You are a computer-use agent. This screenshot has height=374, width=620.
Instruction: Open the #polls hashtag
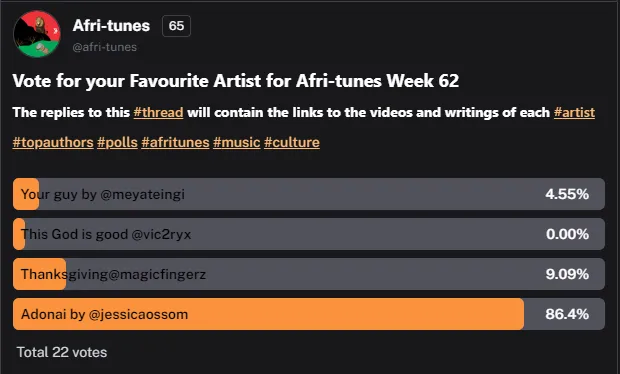point(117,142)
